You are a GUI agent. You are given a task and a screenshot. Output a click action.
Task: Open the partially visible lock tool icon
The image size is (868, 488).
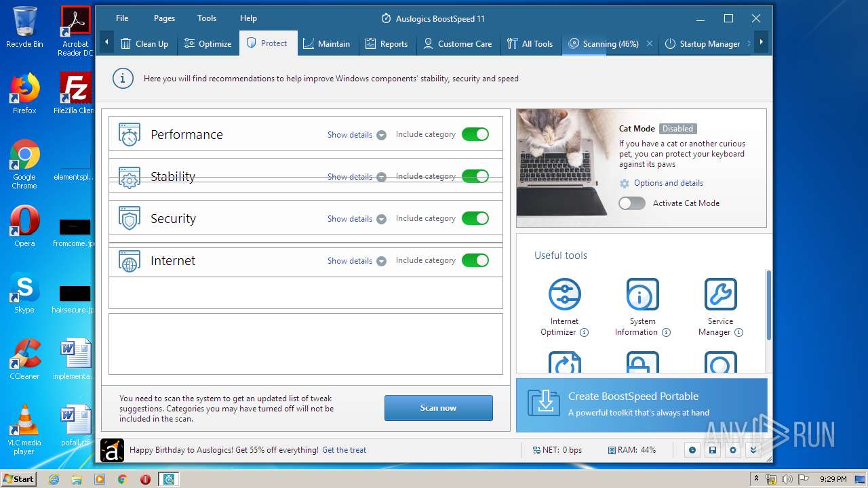click(x=642, y=363)
